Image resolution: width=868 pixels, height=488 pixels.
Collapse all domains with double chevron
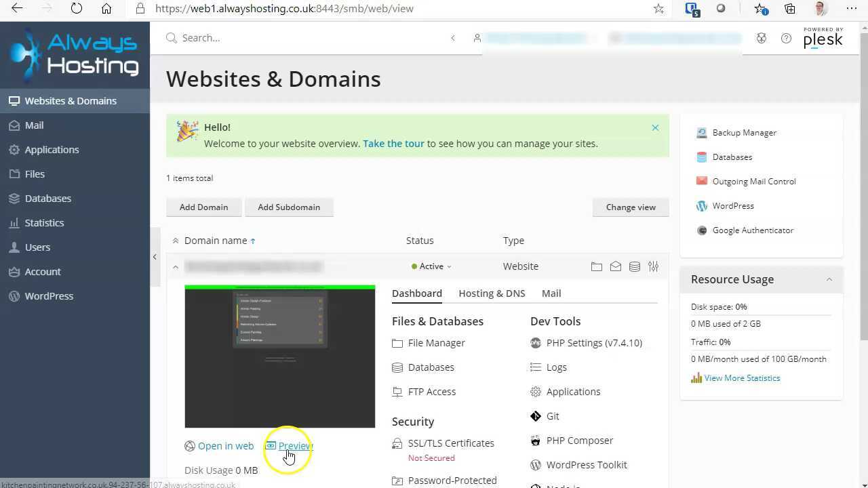(x=176, y=241)
